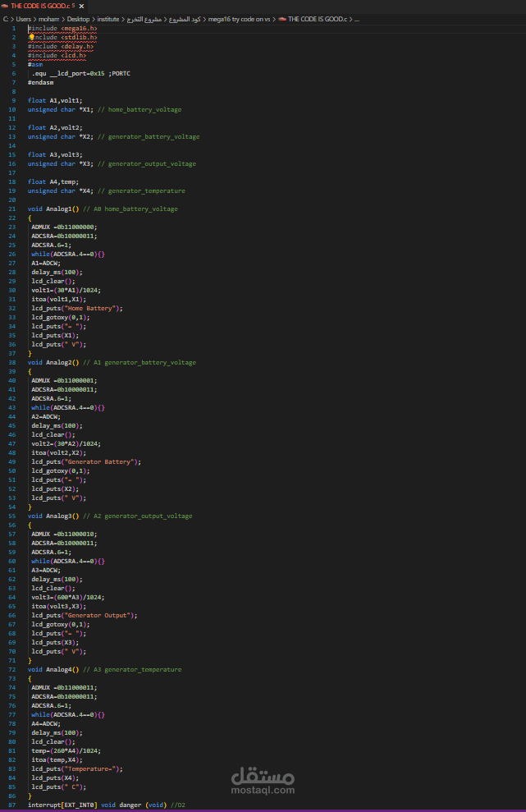Click line number 87 in the gutter
526x812 pixels.
12,805
